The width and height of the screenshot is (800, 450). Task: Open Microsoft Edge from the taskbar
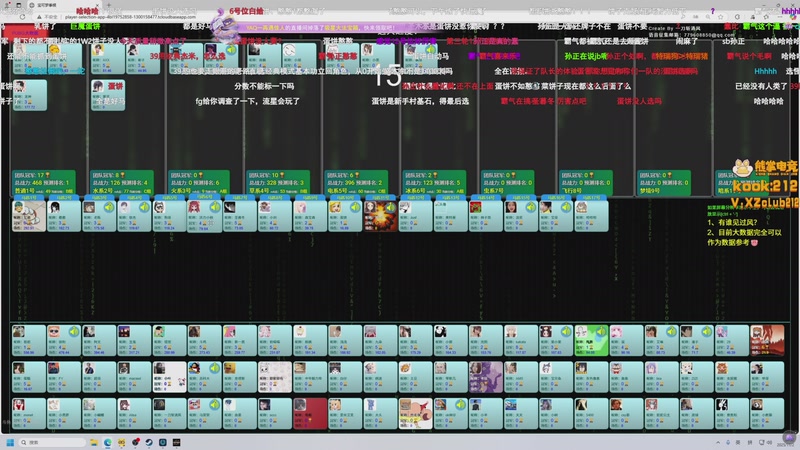pos(108,442)
